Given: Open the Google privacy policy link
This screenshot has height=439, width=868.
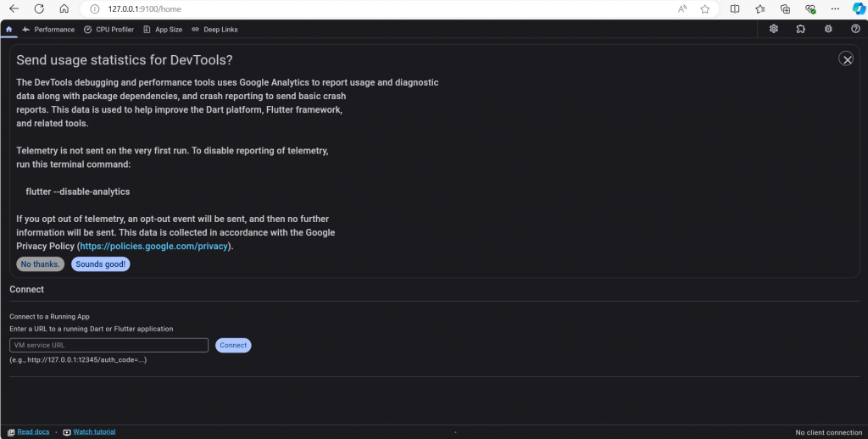Looking at the screenshot, I should [154, 247].
